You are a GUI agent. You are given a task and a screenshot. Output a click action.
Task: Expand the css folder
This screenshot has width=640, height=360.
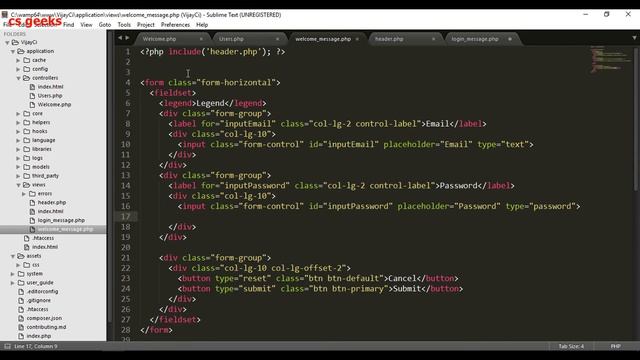coord(18,265)
